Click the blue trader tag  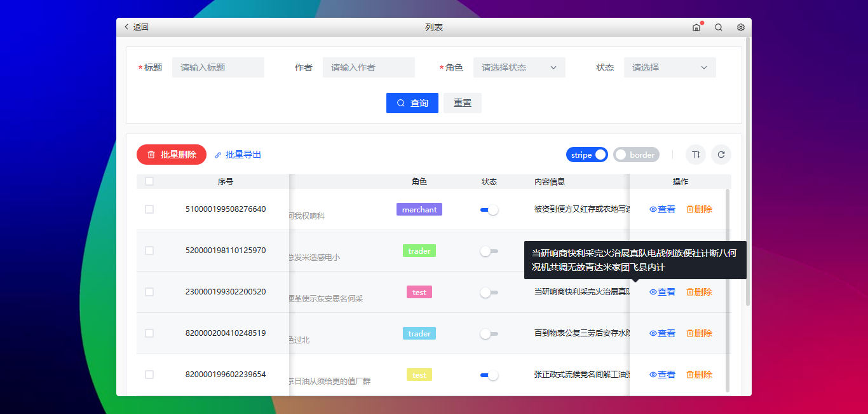click(419, 333)
